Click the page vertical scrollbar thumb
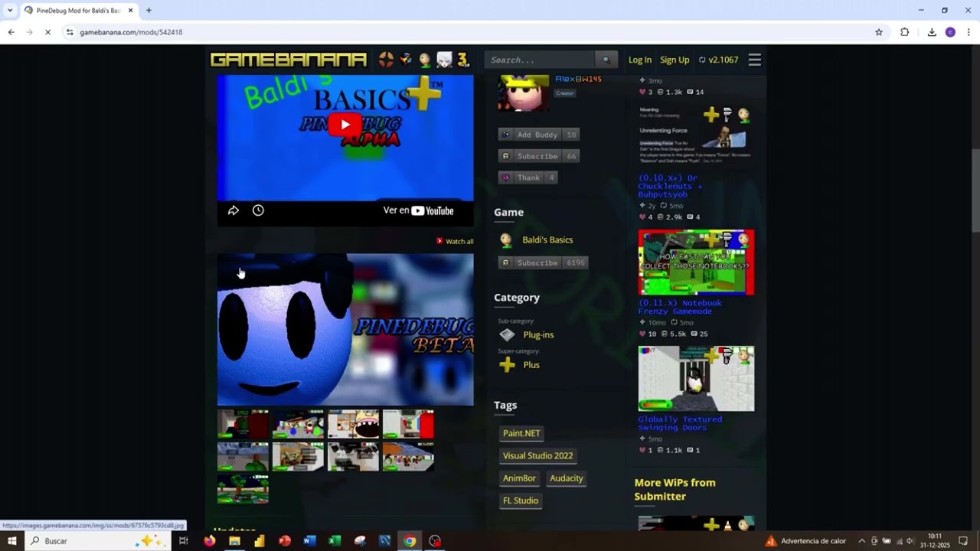 [975, 190]
